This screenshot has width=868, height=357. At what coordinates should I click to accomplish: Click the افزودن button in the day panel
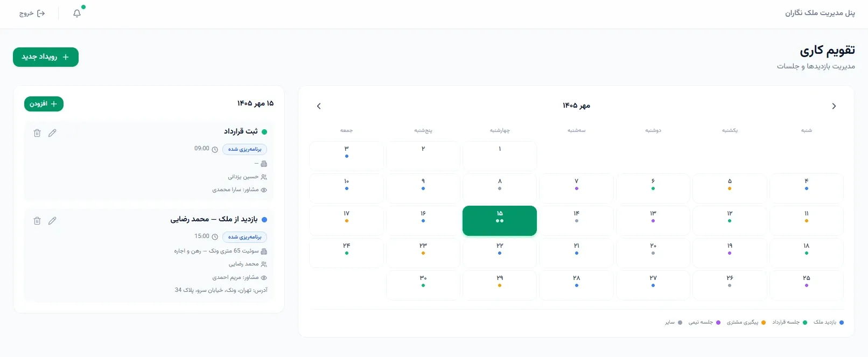point(44,104)
